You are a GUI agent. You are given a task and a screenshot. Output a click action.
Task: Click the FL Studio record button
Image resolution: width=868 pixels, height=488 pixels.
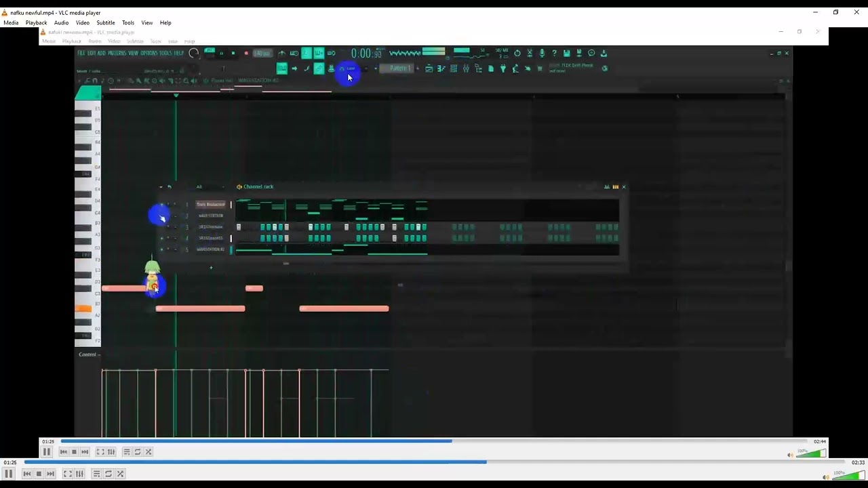[x=246, y=53]
